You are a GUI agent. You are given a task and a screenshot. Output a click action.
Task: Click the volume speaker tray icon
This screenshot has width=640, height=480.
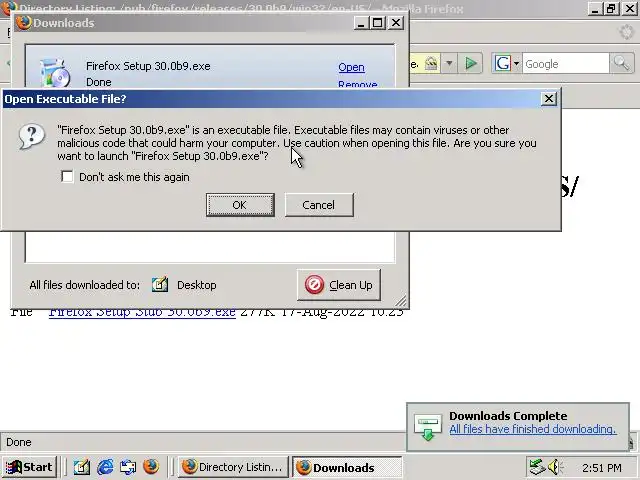pyautogui.click(x=555, y=467)
